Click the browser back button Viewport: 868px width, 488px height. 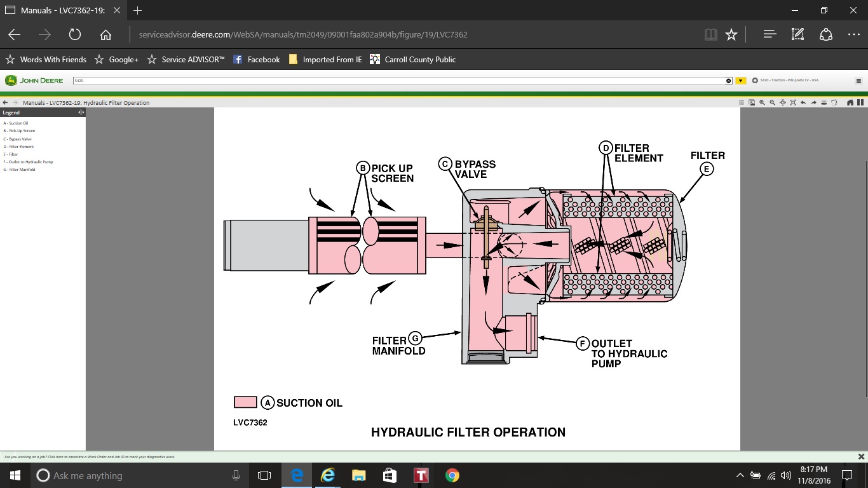(x=14, y=35)
